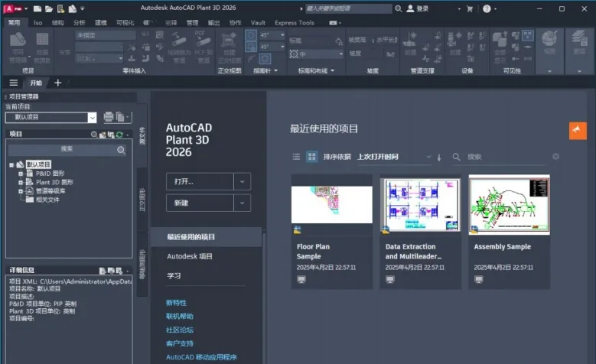Viewport: 596px width, 364px height.
Task: Click the settings gear icon right of recent search
Action: [555, 157]
